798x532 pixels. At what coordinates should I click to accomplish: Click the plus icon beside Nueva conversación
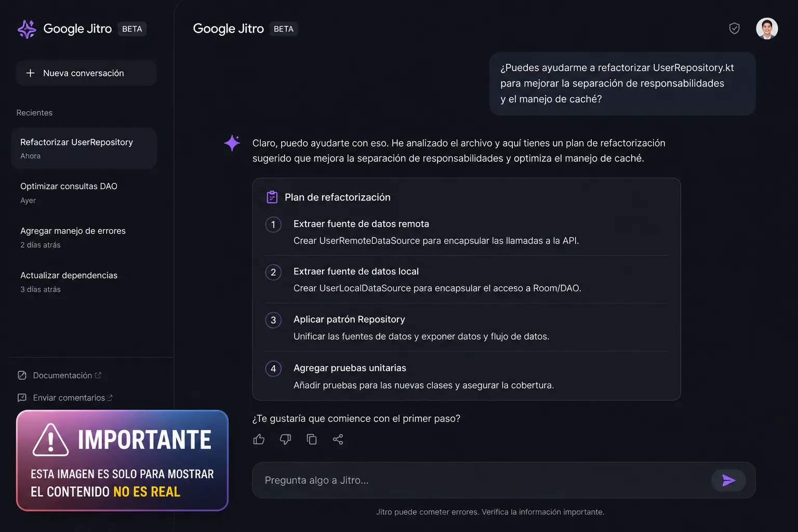(31, 73)
